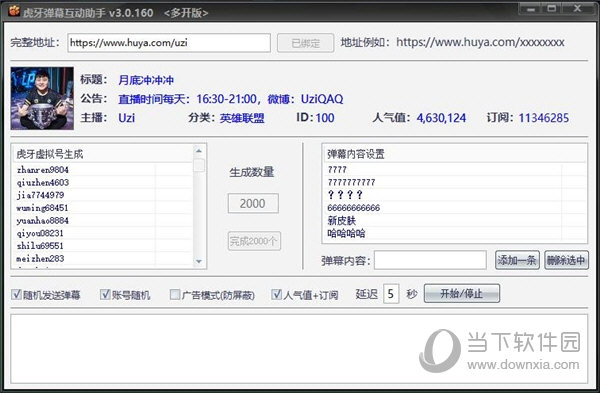Click the popularity value 4,630,124
This screenshot has height=393, width=600.
coord(441,118)
